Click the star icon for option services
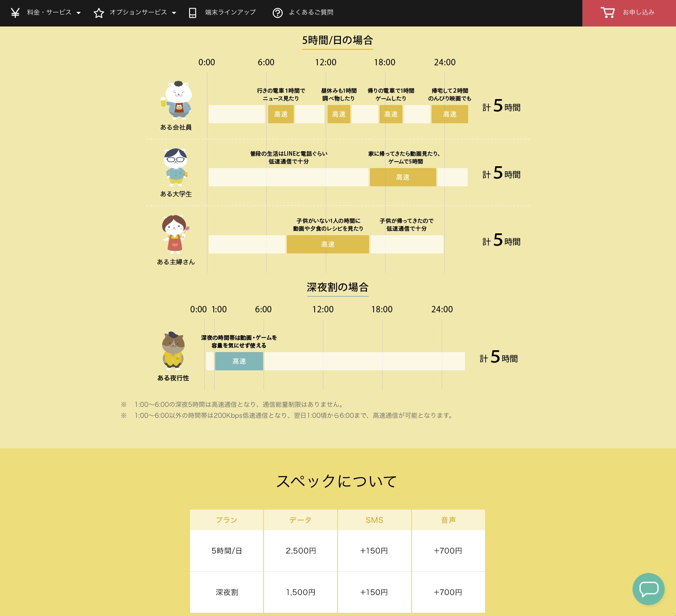Screen dimensions: 676x616 [x=99, y=13]
